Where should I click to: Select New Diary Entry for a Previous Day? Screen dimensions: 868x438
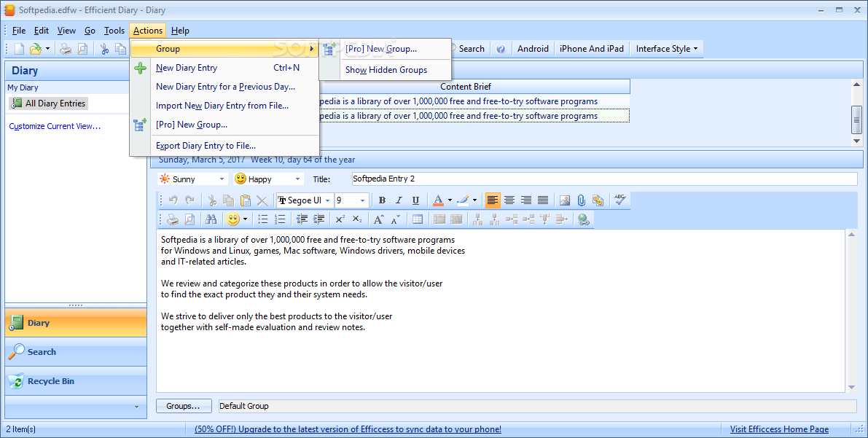point(225,87)
